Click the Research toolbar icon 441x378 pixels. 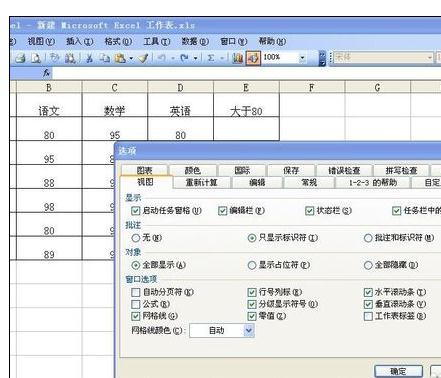point(70,58)
